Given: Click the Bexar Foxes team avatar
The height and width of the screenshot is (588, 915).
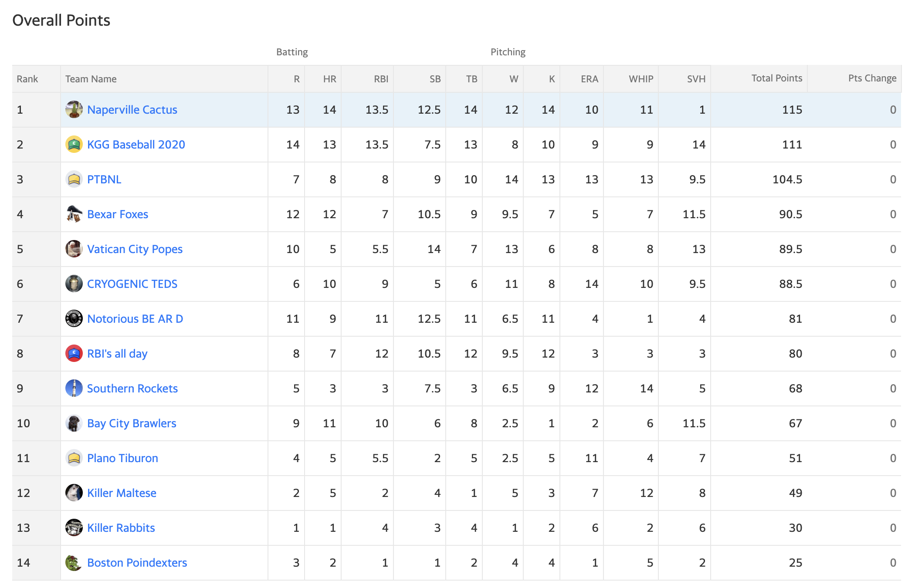Looking at the screenshot, I should 74,214.
